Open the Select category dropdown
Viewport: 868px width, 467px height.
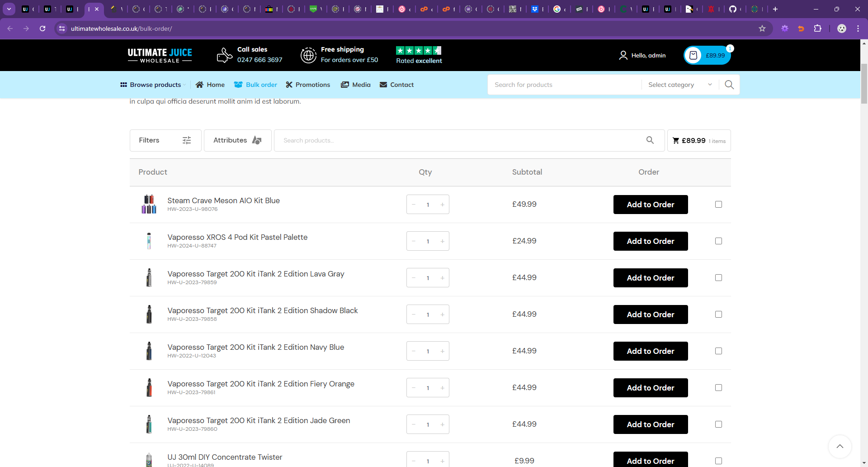(680, 85)
